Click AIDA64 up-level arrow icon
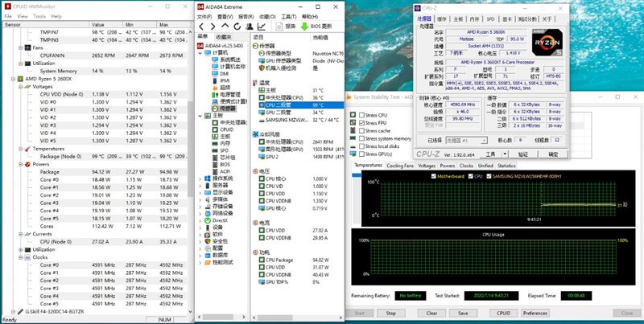644x324 pixels. pos(225,27)
